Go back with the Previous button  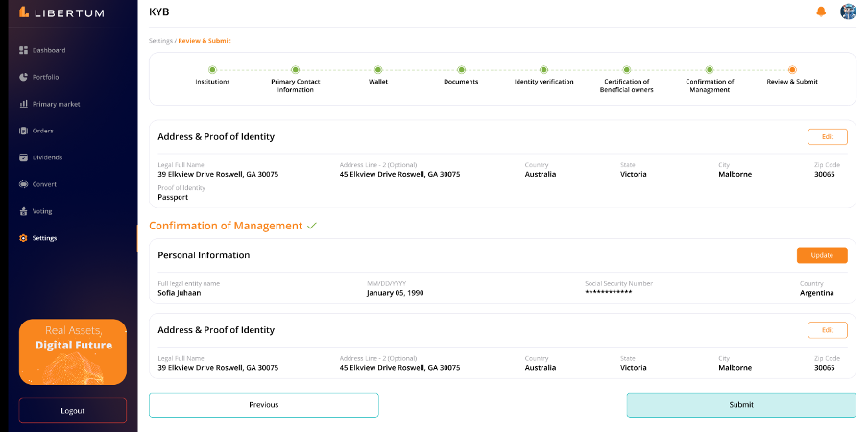coord(263,405)
